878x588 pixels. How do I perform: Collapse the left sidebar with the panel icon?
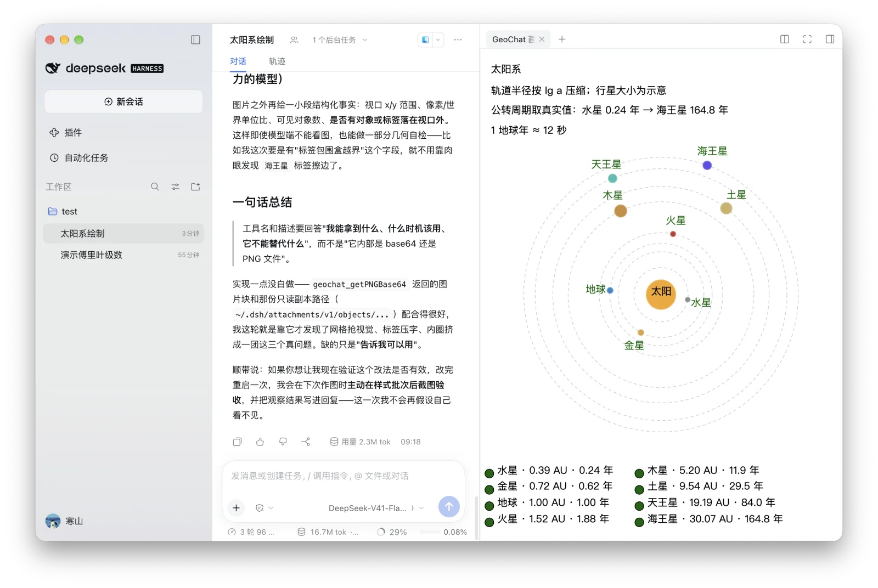(195, 39)
